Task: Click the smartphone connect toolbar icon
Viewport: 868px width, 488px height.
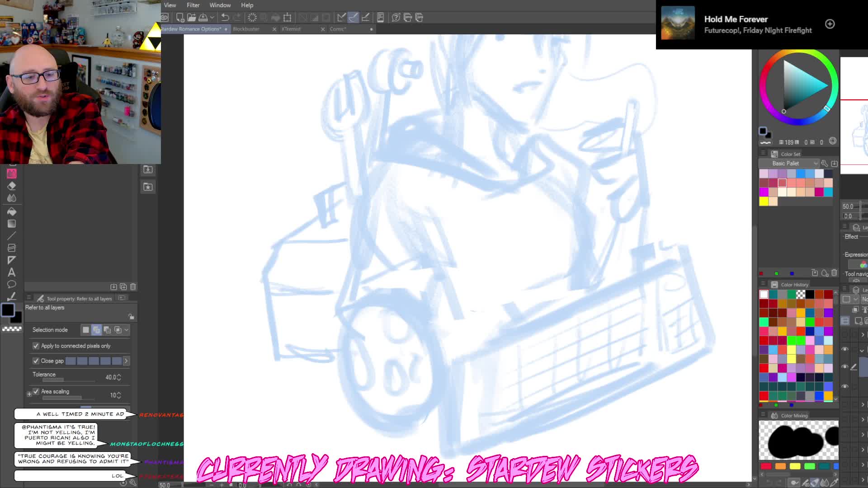Action: click(381, 18)
